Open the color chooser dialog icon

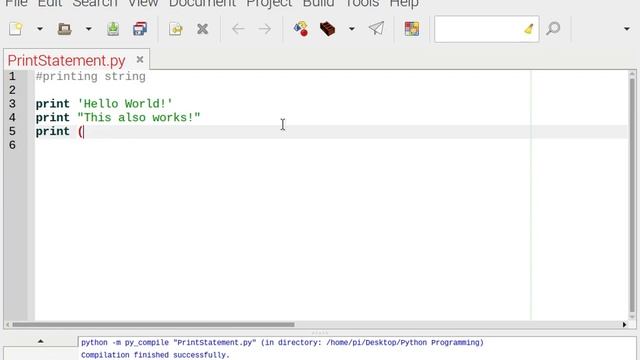pos(412,29)
